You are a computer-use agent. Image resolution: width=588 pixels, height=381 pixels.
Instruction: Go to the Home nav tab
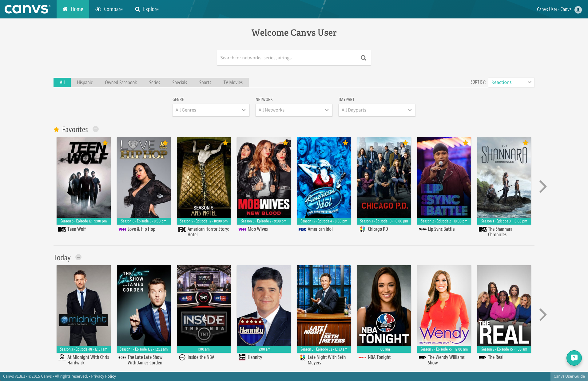[x=73, y=9]
